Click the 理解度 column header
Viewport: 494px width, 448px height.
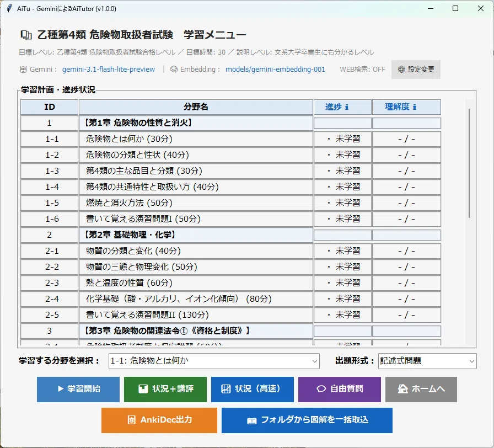[x=406, y=107]
